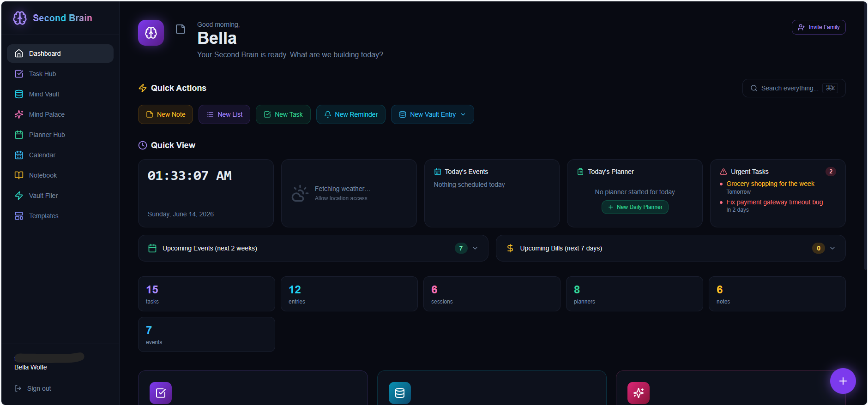Click the No planner started for today text
Image resolution: width=868 pixels, height=405 pixels.
[x=635, y=192]
